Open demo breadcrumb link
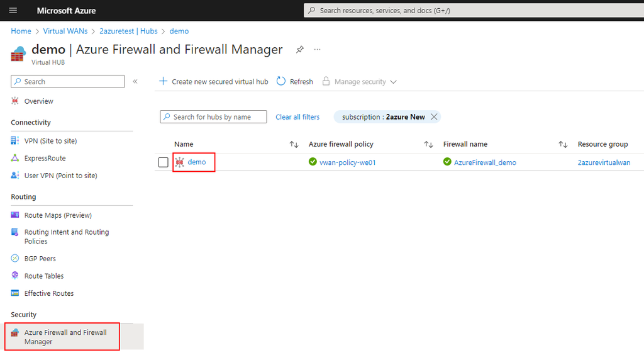This screenshot has height=355, width=644. 179,31
